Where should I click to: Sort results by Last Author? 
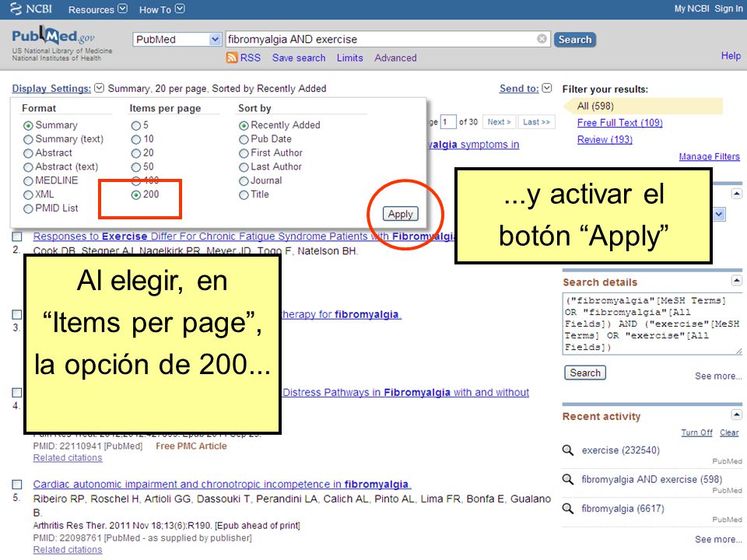point(244,167)
